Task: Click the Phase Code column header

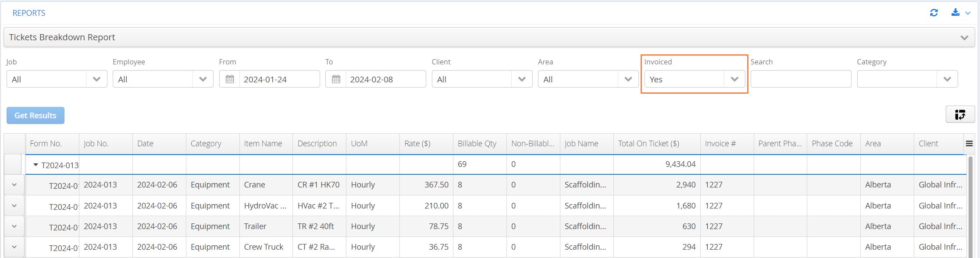Action: click(x=834, y=144)
